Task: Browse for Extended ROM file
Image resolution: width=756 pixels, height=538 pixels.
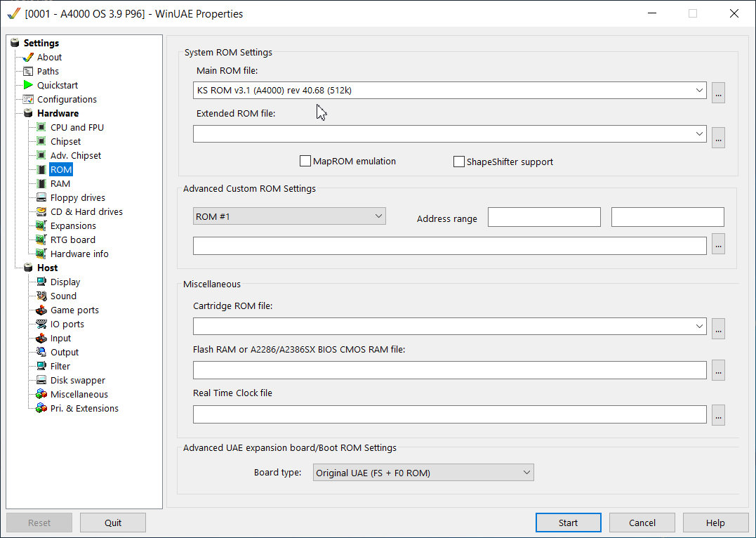Action: (x=718, y=138)
